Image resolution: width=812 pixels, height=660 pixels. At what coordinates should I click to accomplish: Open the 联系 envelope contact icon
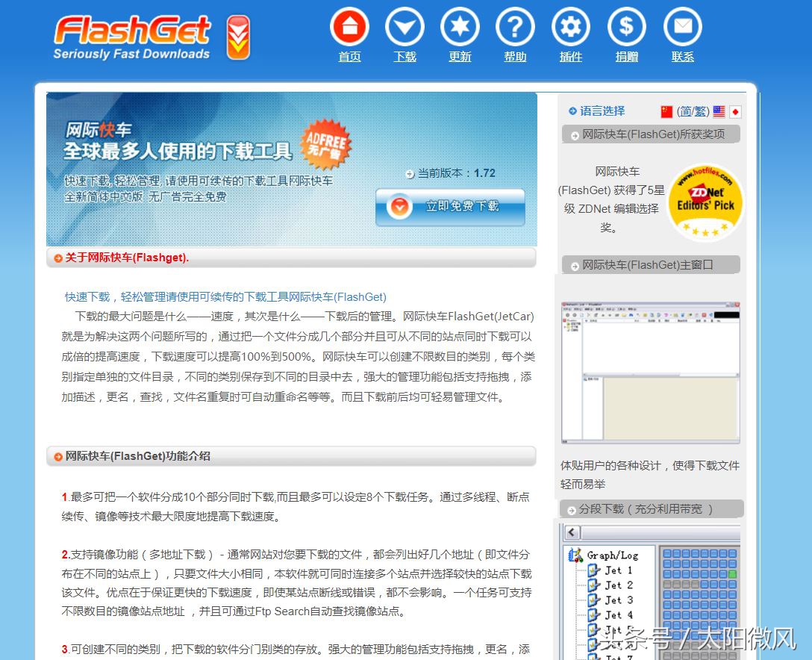coord(681,28)
